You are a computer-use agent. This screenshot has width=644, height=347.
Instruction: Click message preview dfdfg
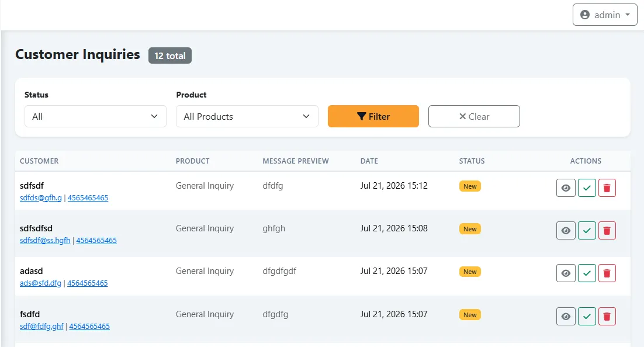(x=273, y=186)
